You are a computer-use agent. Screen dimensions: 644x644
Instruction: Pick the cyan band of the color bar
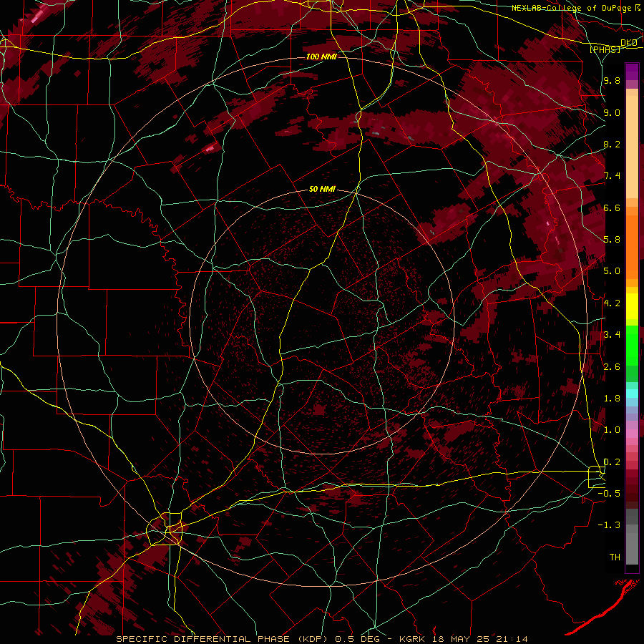(632, 394)
